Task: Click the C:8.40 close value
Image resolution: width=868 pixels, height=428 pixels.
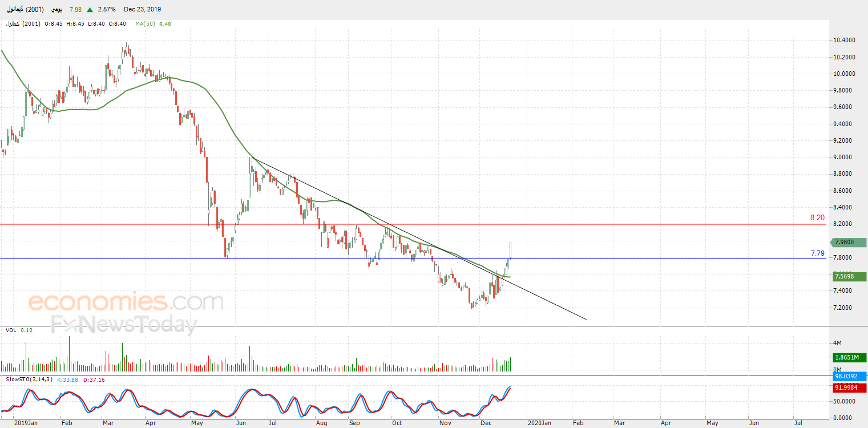Action: (118, 24)
